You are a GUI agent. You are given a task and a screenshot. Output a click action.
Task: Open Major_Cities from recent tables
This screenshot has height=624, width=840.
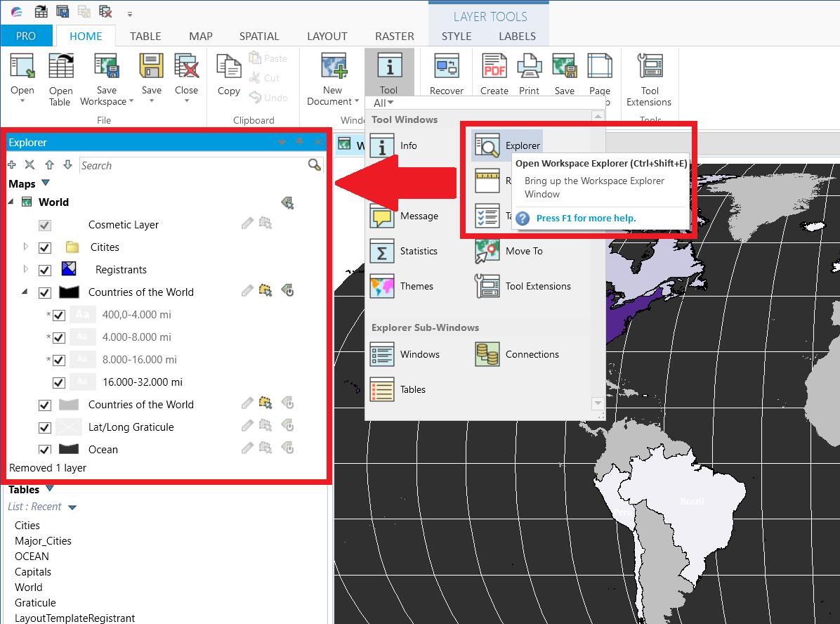pos(43,541)
